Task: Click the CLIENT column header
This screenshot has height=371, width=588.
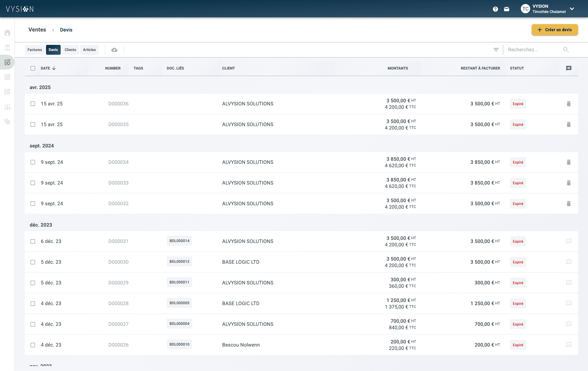Action: tap(228, 68)
